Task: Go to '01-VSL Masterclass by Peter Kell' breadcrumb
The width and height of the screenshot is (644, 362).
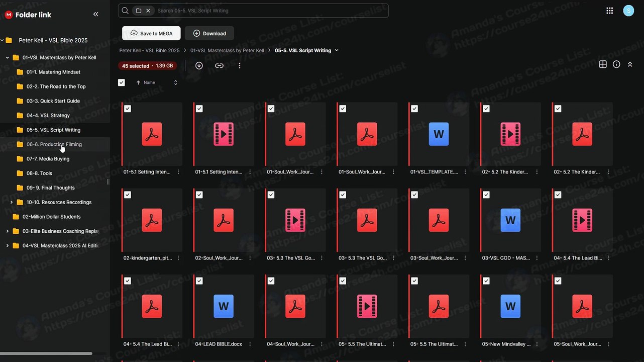Action: click(x=227, y=50)
